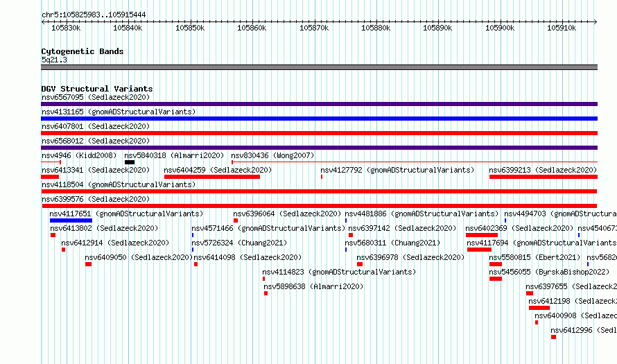Open the nsv830436 (Wong2007) variant label

272,155
